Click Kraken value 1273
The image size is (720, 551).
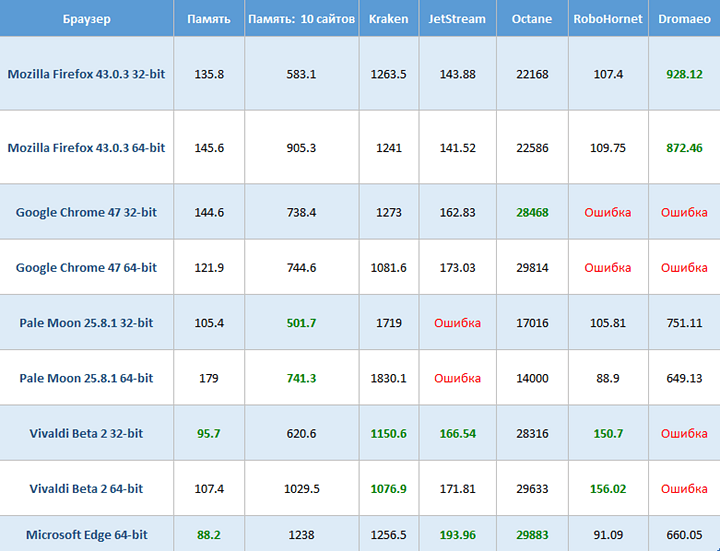[x=388, y=213]
